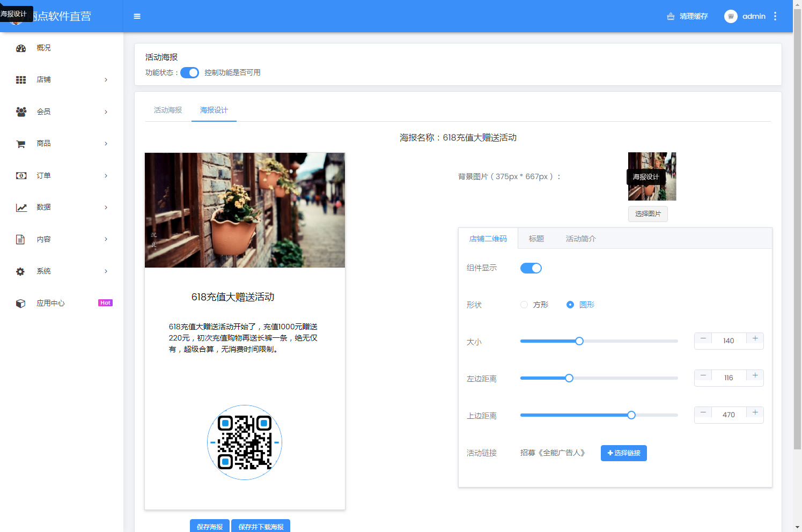Viewport: 802px width, 532px height.
Task: Click the 概况 dashboard icon
Action: (21, 48)
